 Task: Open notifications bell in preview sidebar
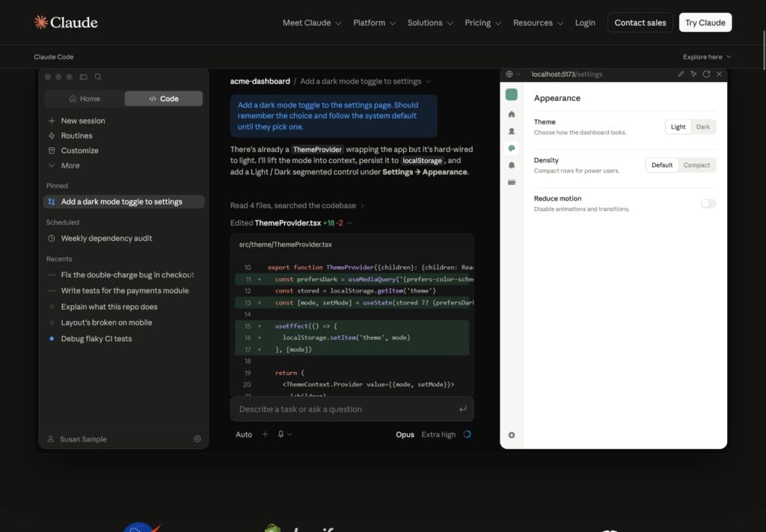coord(512,165)
